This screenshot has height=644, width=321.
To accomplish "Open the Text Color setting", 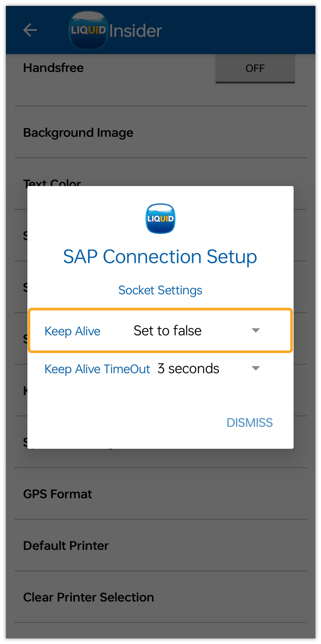I will click(52, 182).
